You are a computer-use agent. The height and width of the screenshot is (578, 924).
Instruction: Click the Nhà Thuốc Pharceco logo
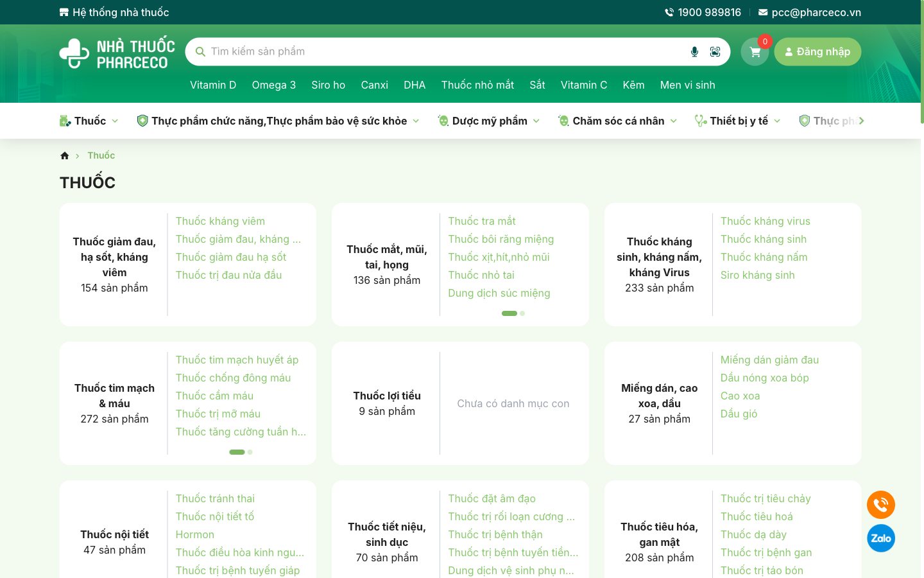(x=117, y=53)
